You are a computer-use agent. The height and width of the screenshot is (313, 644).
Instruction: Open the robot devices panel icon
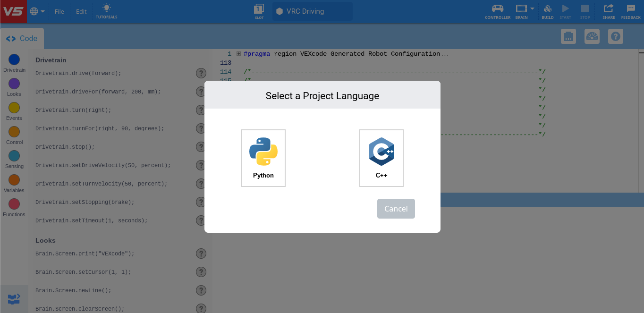coord(568,36)
